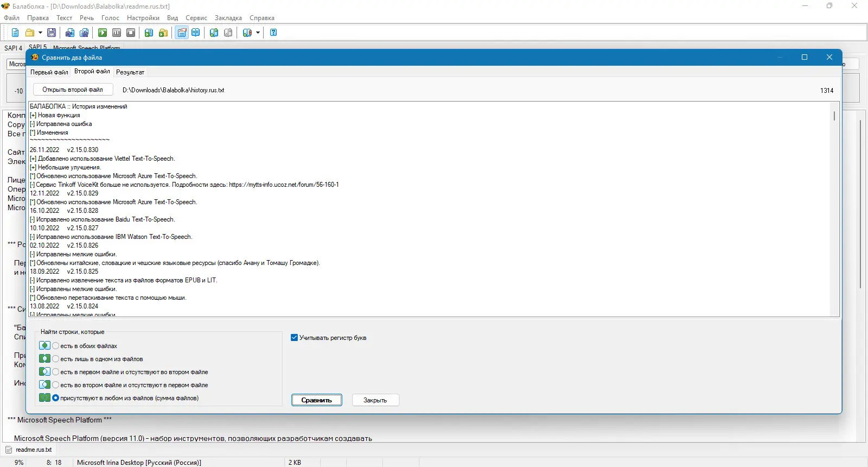Click the green play-with-document toolbar icon
Screen dimensions: 868x467
click(149, 33)
